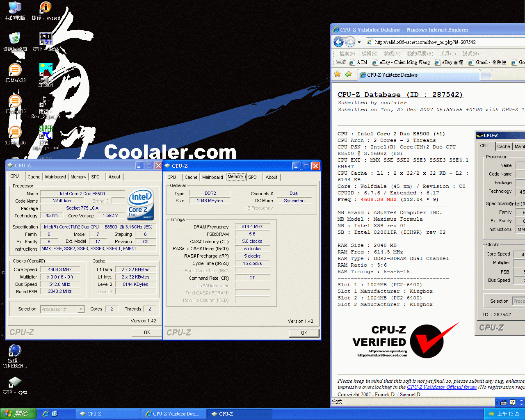Open the Favorites Center star icon
525x420 pixels.
pos(338,74)
